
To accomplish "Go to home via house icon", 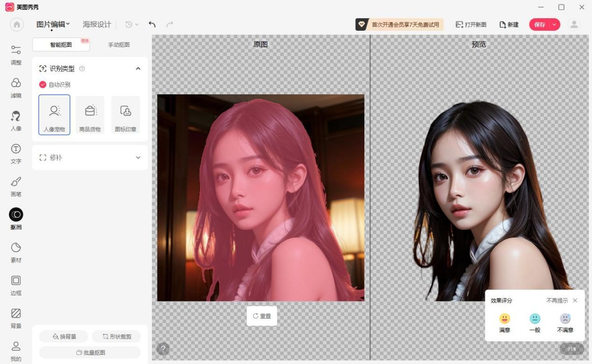I will (x=17, y=24).
